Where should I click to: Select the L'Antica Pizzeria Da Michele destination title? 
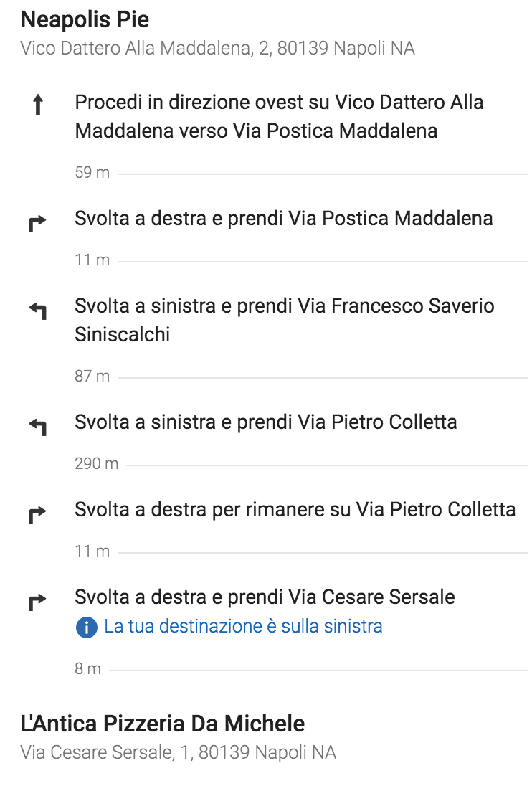(x=163, y=724)
